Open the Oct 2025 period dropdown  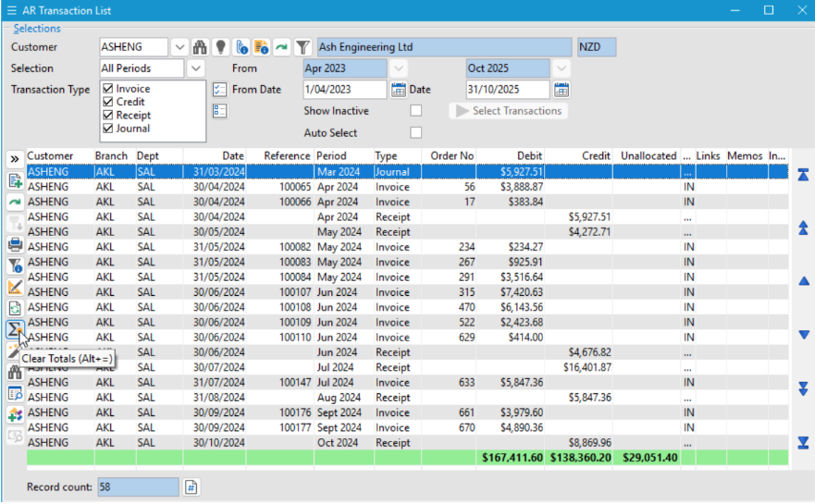(x=561, y=68)
